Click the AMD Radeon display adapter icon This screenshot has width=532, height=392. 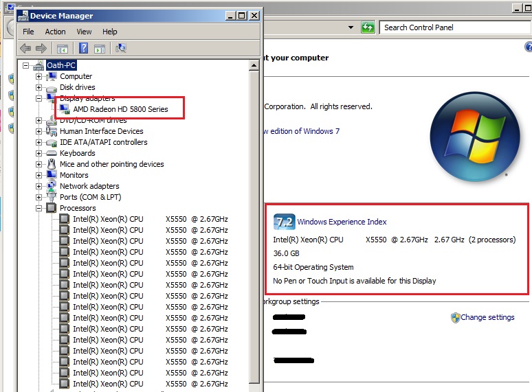coord(65,109)
